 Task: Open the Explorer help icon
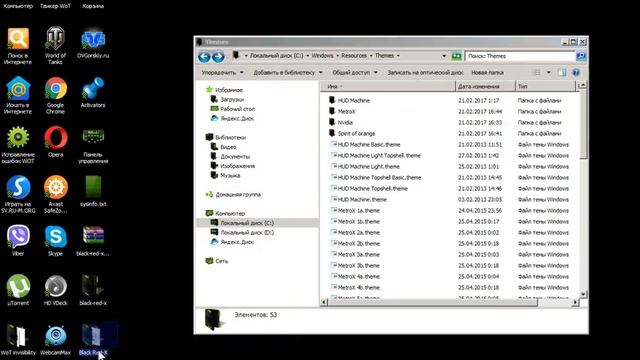(576, 73)
